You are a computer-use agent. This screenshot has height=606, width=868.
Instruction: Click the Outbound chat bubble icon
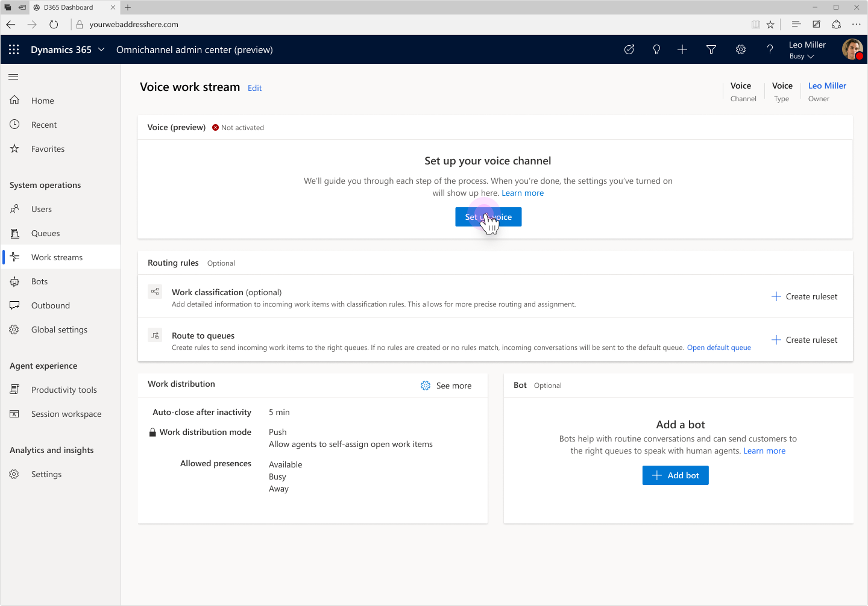(14, 305)
